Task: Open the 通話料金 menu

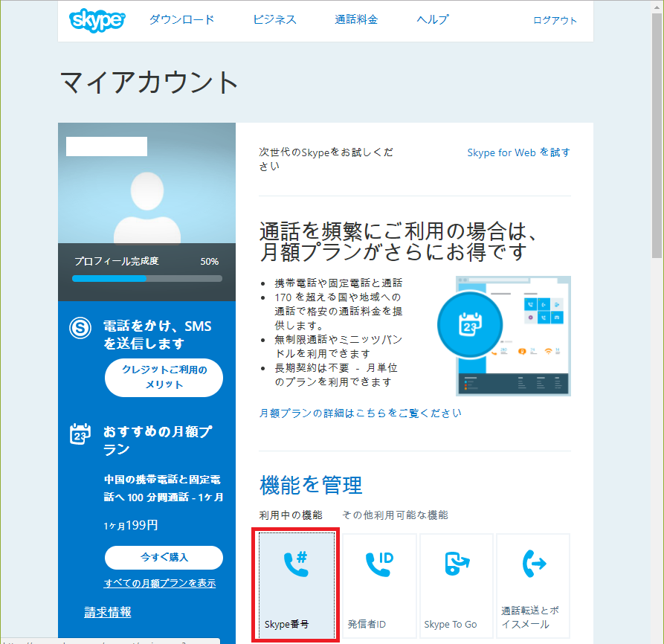Action: (x=356, y=19)
